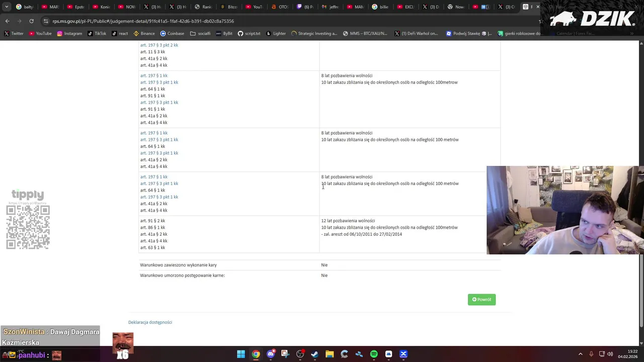Screen dimensions: 644x362
Task: Select 'art. 91 § 2 kk' text
Action: click(152, 221)
